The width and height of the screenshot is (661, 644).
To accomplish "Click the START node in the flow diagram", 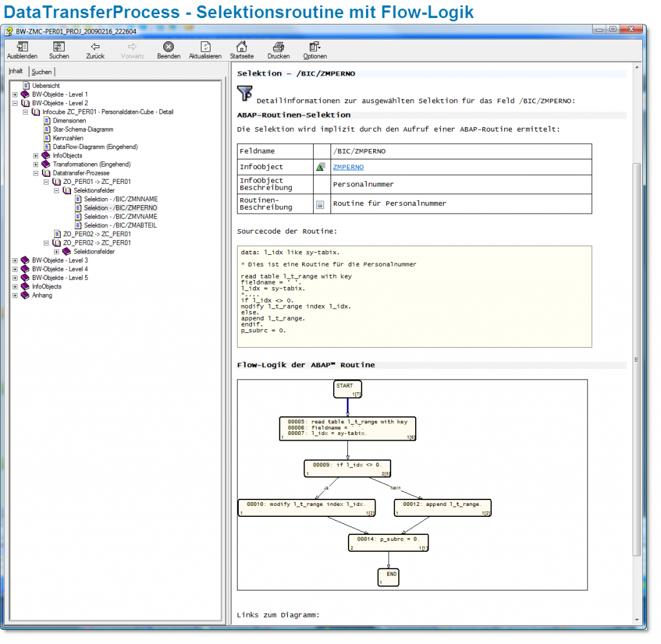I will click(347, 388).
